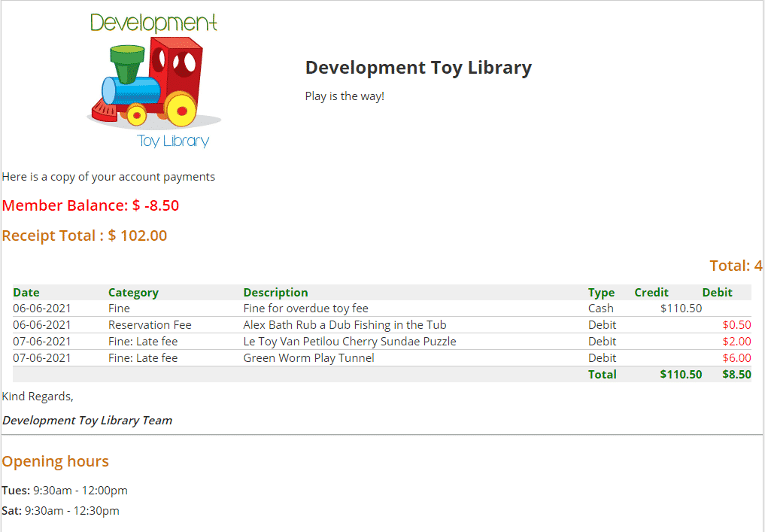Click the $6.00 debit amount
This screenshot has width=765, height=532.
[736, 358]
